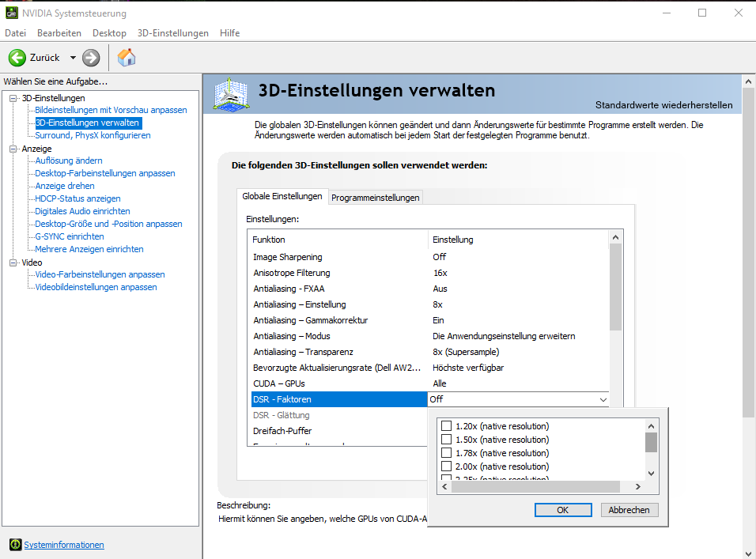Switch to the Programmeinstellungen tab
Image resolution: width=756 pixels, height=559 pixels.
376,198
